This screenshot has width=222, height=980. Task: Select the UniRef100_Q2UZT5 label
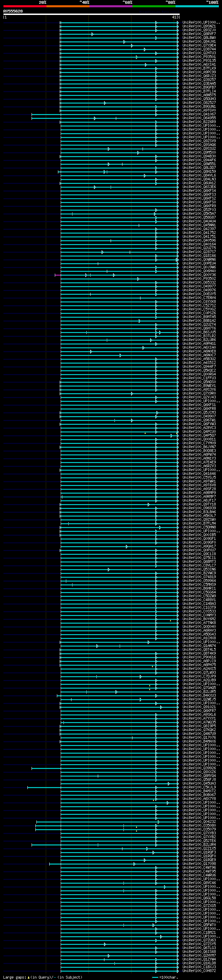point(199,248)
